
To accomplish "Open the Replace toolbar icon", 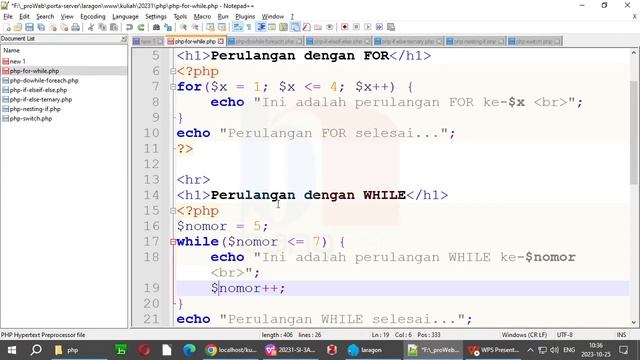I will 168,27.
